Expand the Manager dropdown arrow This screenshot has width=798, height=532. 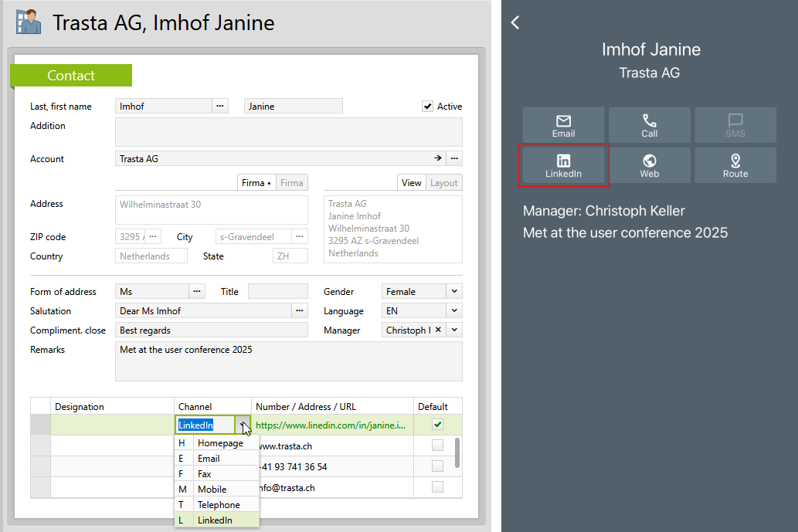tap(454, 330)
